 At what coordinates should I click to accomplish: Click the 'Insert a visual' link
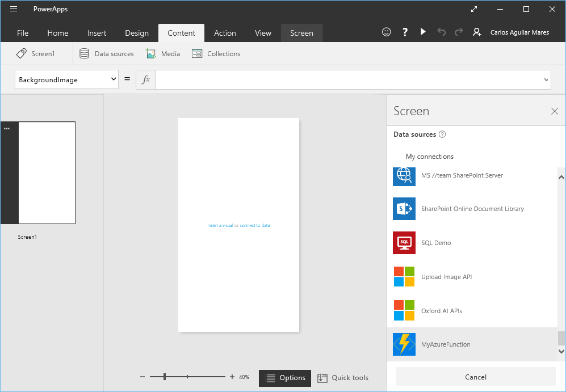(x=220, y=225)
